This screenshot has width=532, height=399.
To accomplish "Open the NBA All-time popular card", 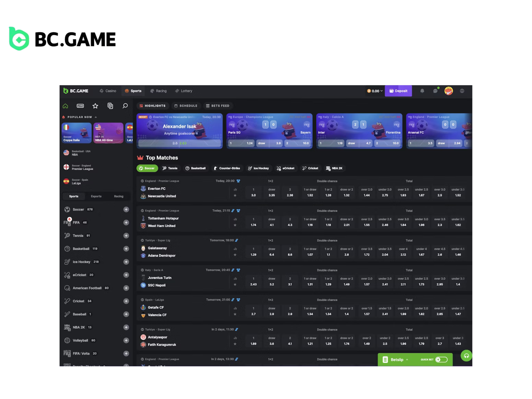I will (108, 133).
